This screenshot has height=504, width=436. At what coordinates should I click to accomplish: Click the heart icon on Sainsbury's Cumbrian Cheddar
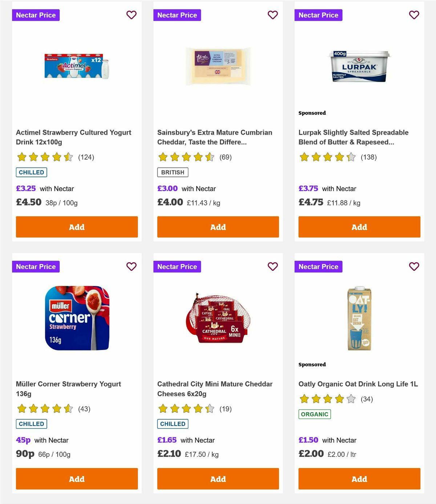pyautogui.click(x=273, y=15)
